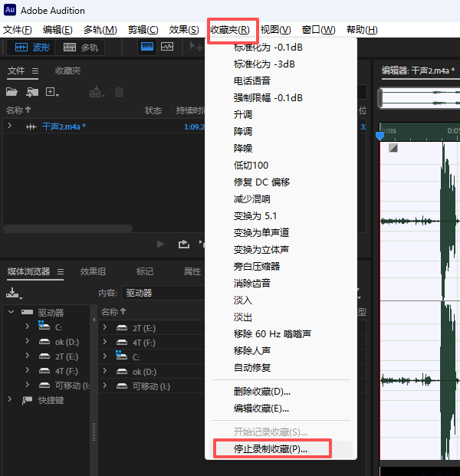This screenshot has height=476, width=460.
Task: Open the 文件(F) menu
Action: [x=18, y=30]
